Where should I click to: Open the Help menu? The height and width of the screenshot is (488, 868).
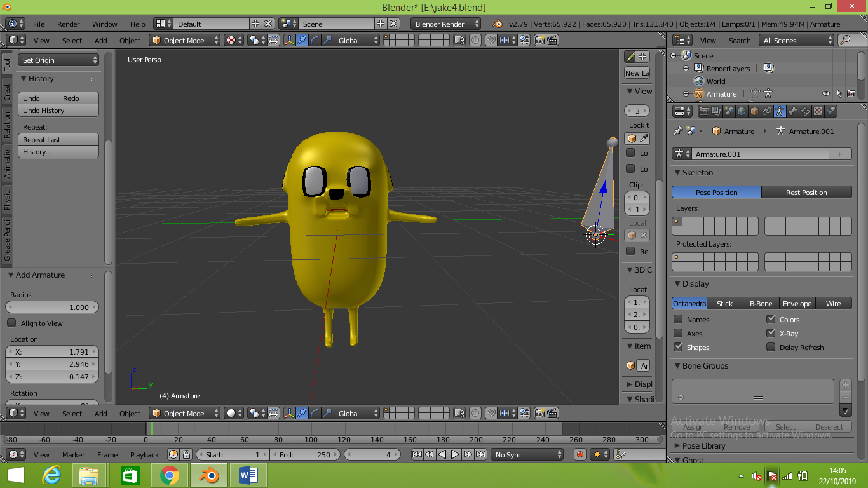click(x=138, y=24)
